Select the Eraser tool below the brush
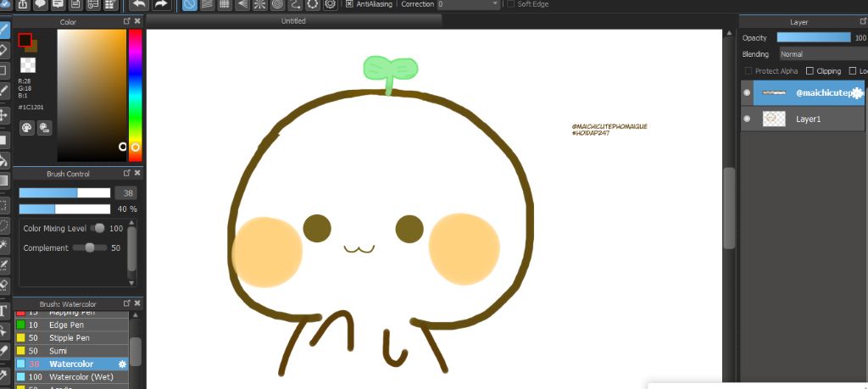This screenshot has height=389, width=868. pos(3,50)
